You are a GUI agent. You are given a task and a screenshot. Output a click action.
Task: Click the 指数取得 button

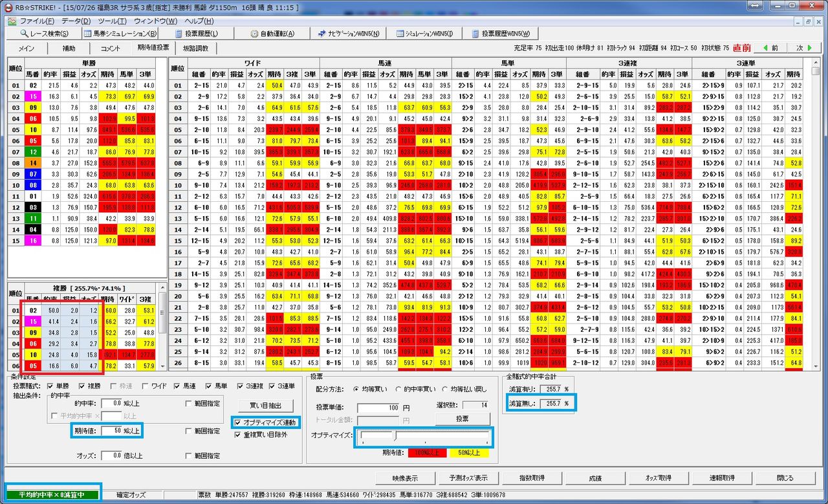pos(531,478)
